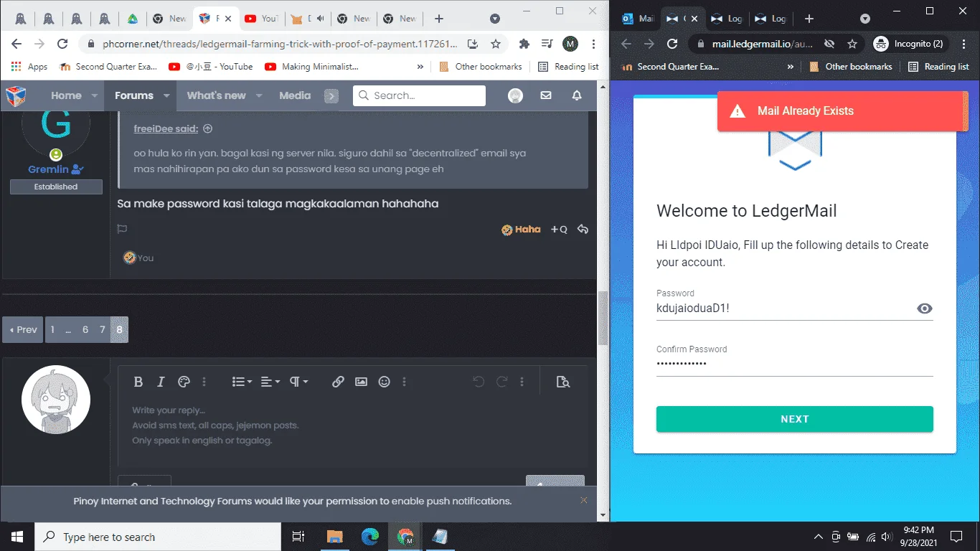980x551 pixels.
Task: Open Chrome extensions puzzle icon
Action: 524,44
